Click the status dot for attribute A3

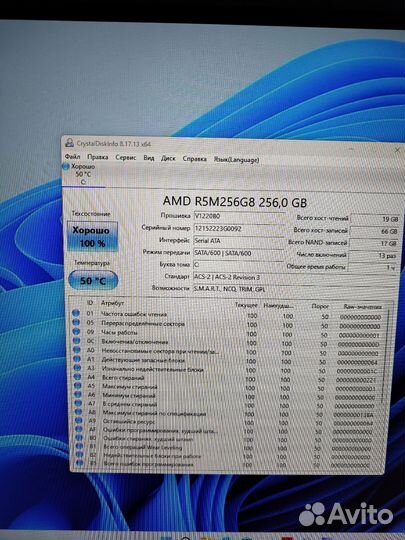tap(77, 368)
